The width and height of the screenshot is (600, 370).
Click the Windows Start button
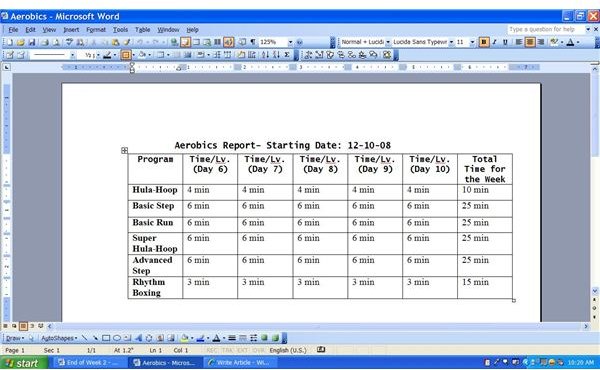coord(24,363)
